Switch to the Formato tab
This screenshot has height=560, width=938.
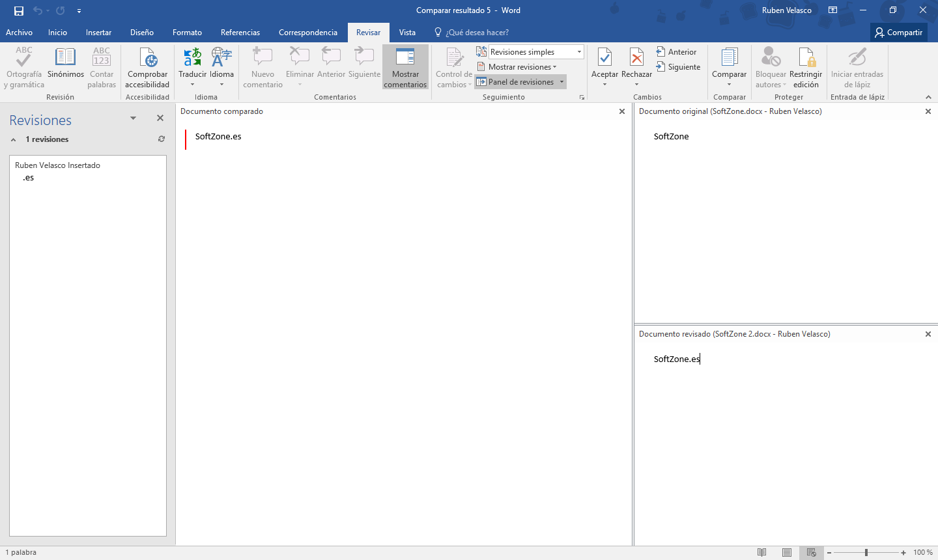click(x=187, y=33)
